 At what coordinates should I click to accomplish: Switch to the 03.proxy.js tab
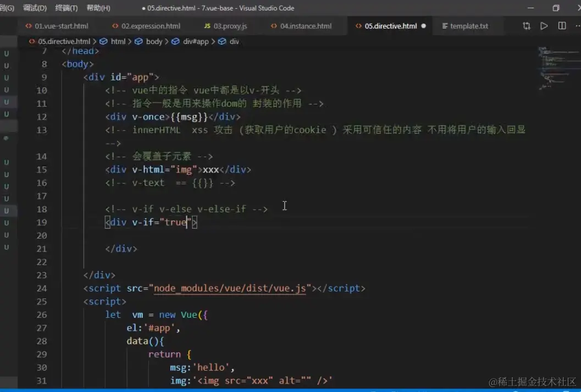(230, 26)
